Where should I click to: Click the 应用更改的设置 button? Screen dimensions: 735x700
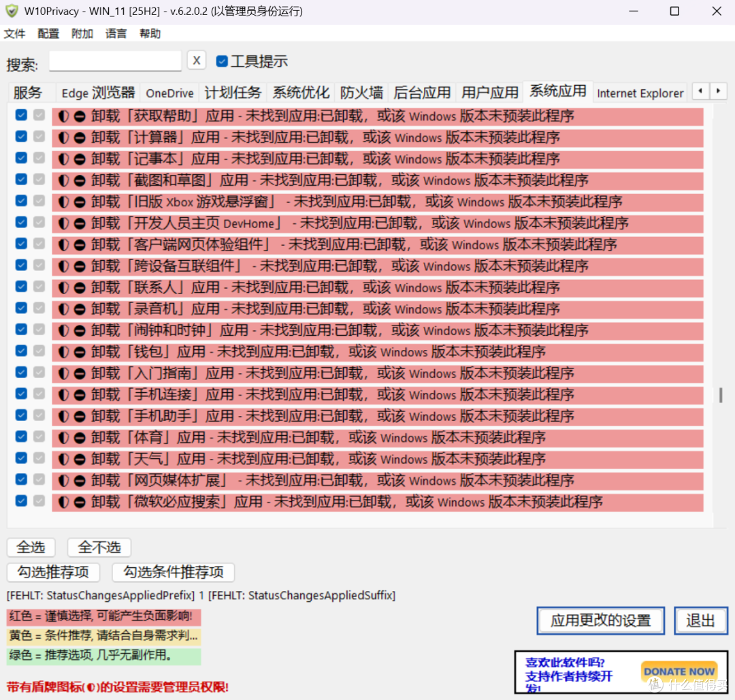click(601, 621)
